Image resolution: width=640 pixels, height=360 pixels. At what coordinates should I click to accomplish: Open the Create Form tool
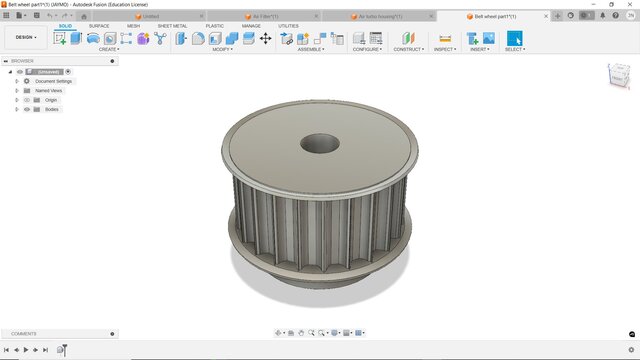tap(143, 38)
